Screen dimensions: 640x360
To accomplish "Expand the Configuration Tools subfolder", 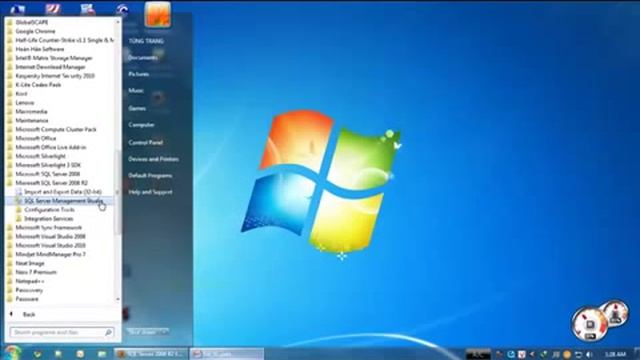I will tap(49, 210).
